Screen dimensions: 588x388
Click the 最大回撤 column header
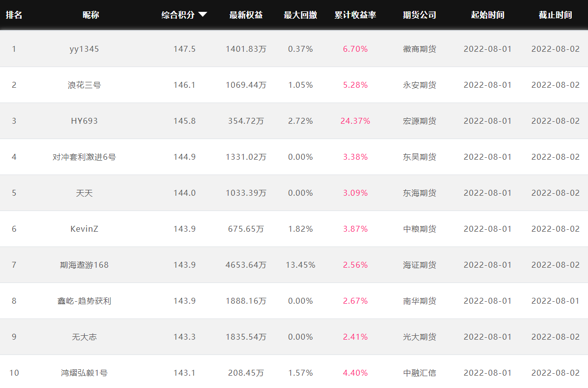(300, 15)
